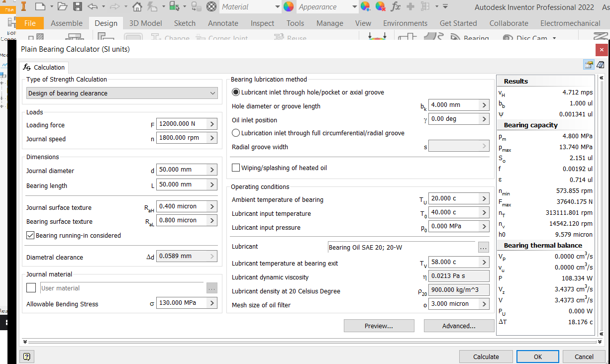Select full circumferential/radial groove lubrication option
The height and width of the screenshot is (364, 610).
(x=236, y=133)
